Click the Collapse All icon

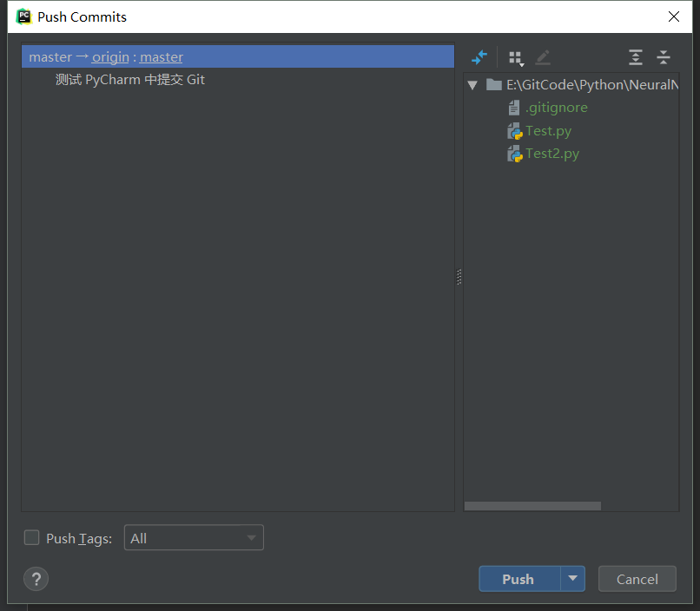coord(664,57)
